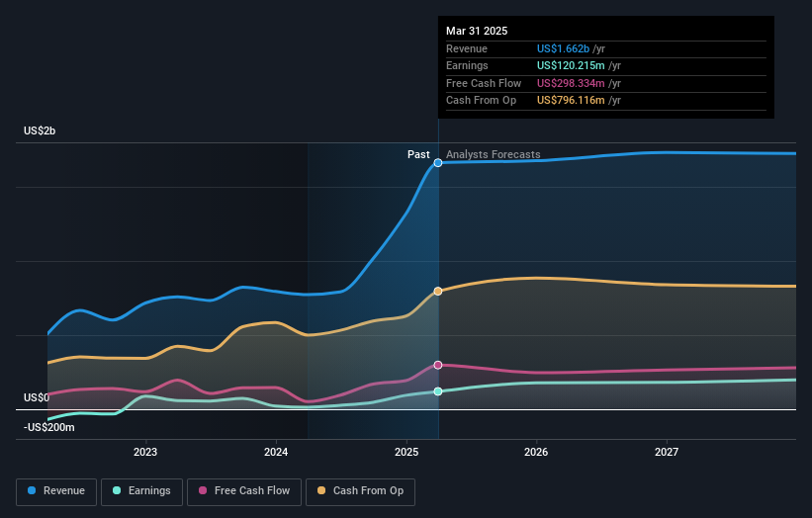The width and height of the screenshot is (812, 518).
Task: Click the US$1.662b revenue value
Action: click(563, 48)
